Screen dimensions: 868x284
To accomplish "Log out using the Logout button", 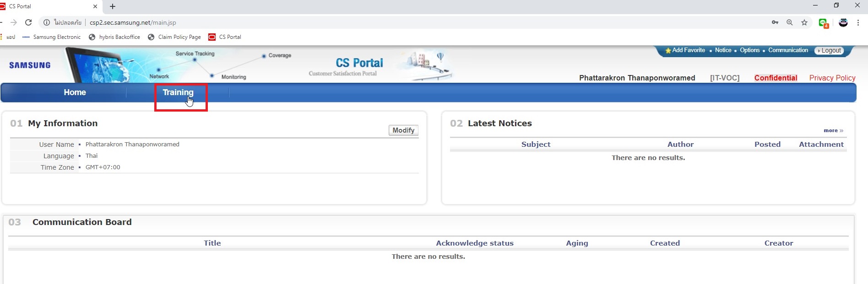I will pos(829,51).
